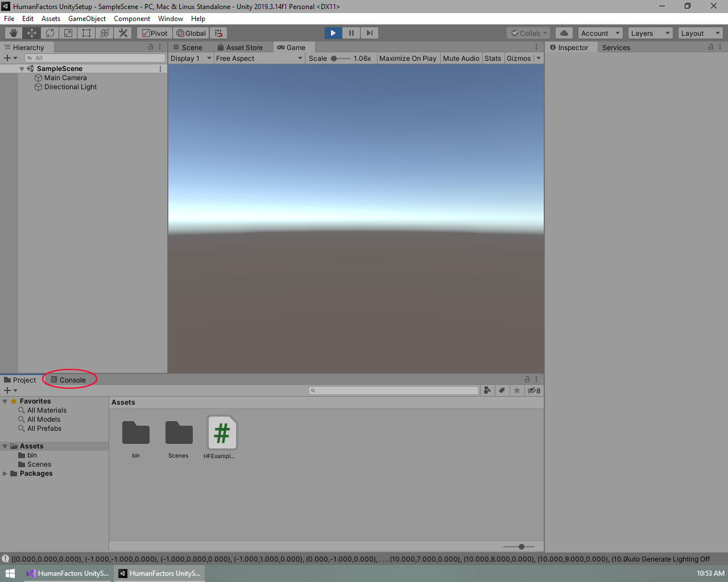The image size is (728, 582).
Task: Select the Scale tool
Action: (68, 33)
